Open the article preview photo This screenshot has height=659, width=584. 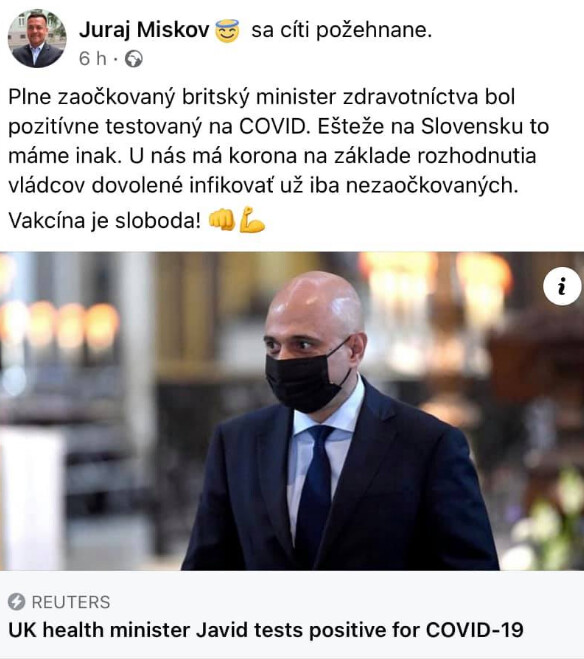pyautogui.click(x=292, y=411)
